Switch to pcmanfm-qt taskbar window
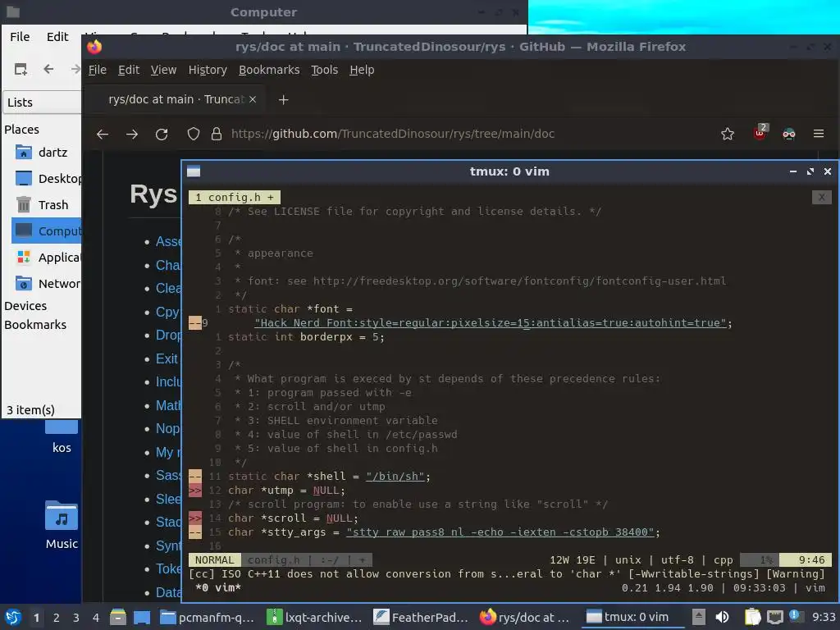The image size is (840, 630). pyautogui.click(x=208, y=618)
